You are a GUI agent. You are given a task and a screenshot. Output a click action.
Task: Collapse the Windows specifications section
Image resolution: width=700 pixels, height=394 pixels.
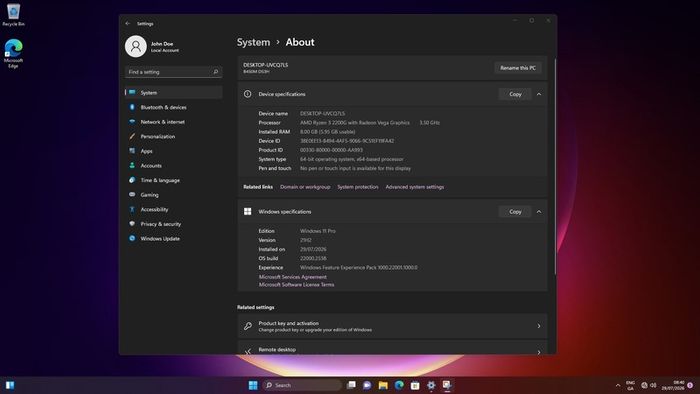click(539, 212)
